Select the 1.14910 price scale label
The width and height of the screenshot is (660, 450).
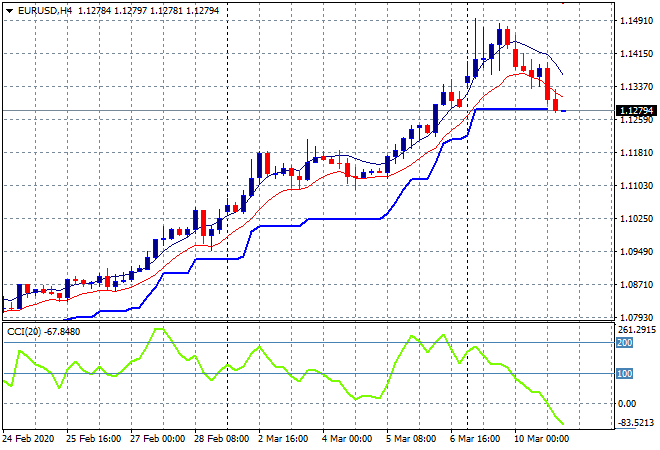tap(637, 21)
